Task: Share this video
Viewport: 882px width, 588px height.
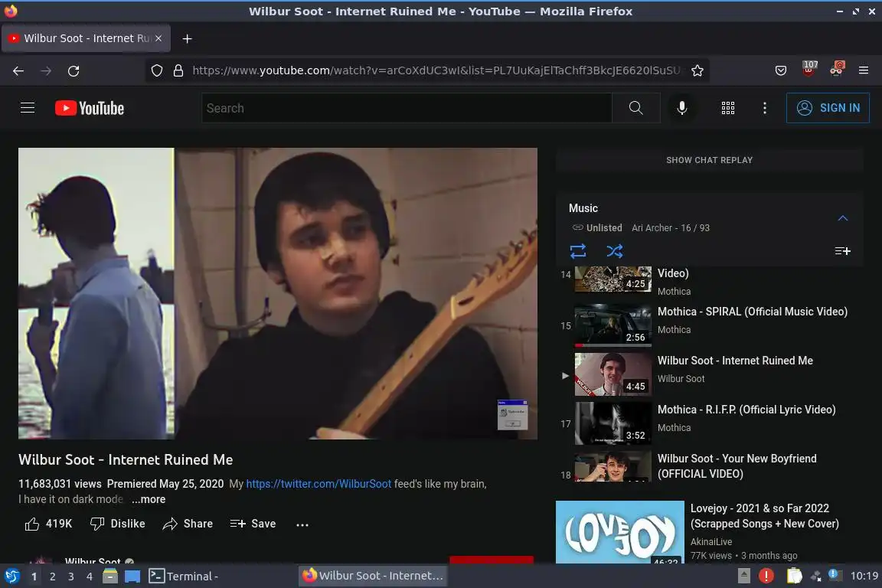Action: coord(188,524)
